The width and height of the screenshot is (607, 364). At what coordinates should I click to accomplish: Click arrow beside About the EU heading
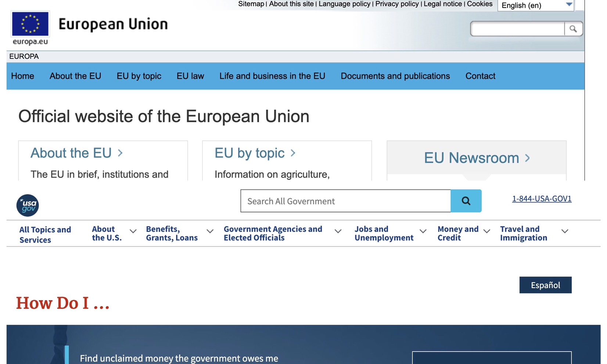pyautogui.click(x=120, y=153)
